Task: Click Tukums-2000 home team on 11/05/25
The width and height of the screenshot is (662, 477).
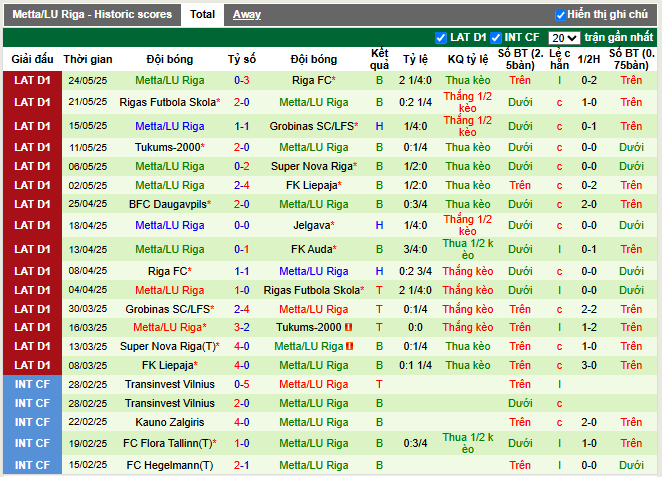Action: click(x=170, y=147)
